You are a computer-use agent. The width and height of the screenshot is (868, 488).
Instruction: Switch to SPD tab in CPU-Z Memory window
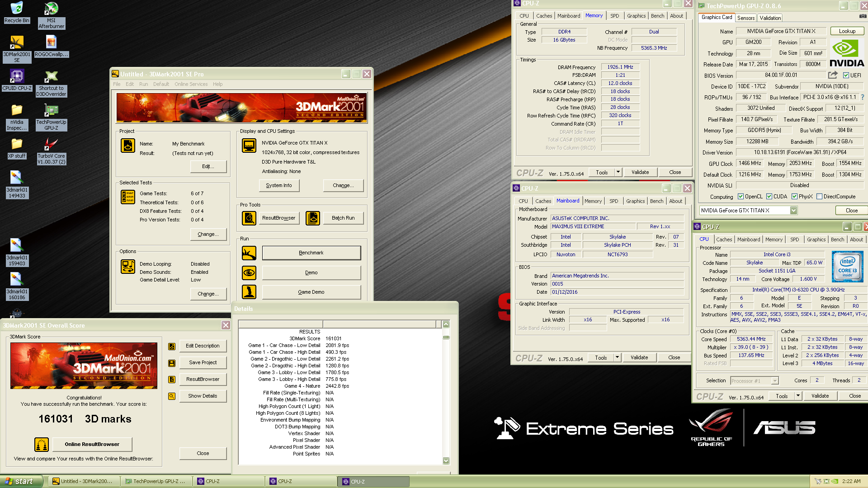[614, 16]
